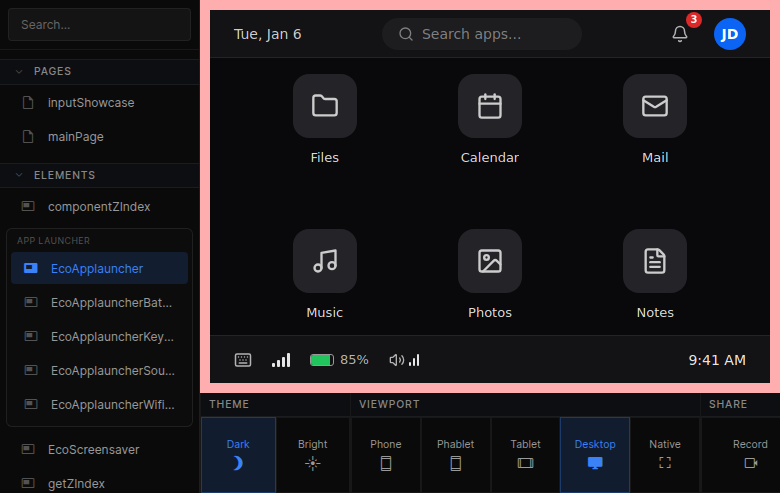The height and width of the screenshot is (493, 780).
Task: Click the keyboard icon in status bar
Action: (243, 360)
